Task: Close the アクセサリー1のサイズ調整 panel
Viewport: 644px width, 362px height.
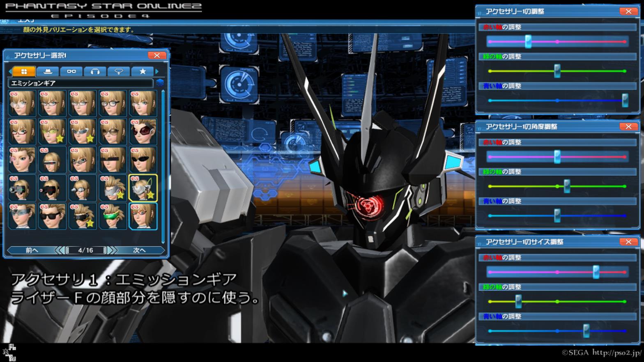Action: (x=628, y=242)
